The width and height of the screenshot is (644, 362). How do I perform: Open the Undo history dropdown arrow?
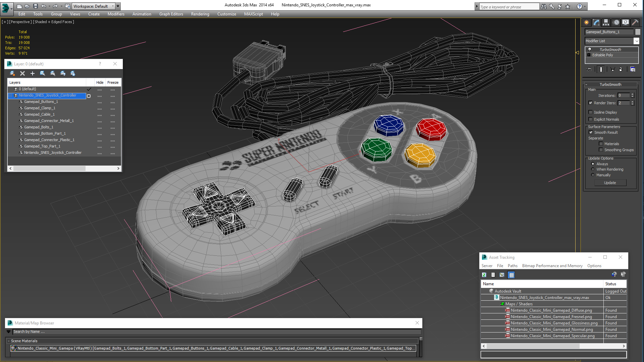point(49,6)
